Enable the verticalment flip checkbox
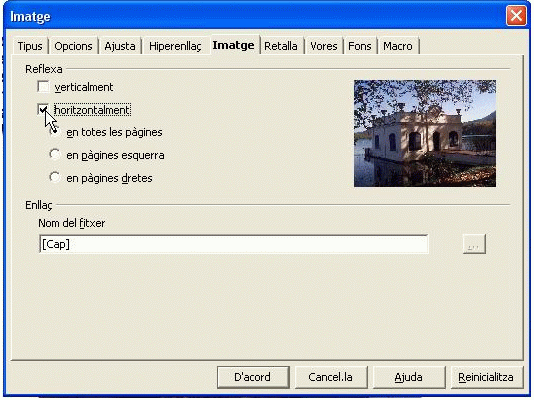 (x=43, y=87)
